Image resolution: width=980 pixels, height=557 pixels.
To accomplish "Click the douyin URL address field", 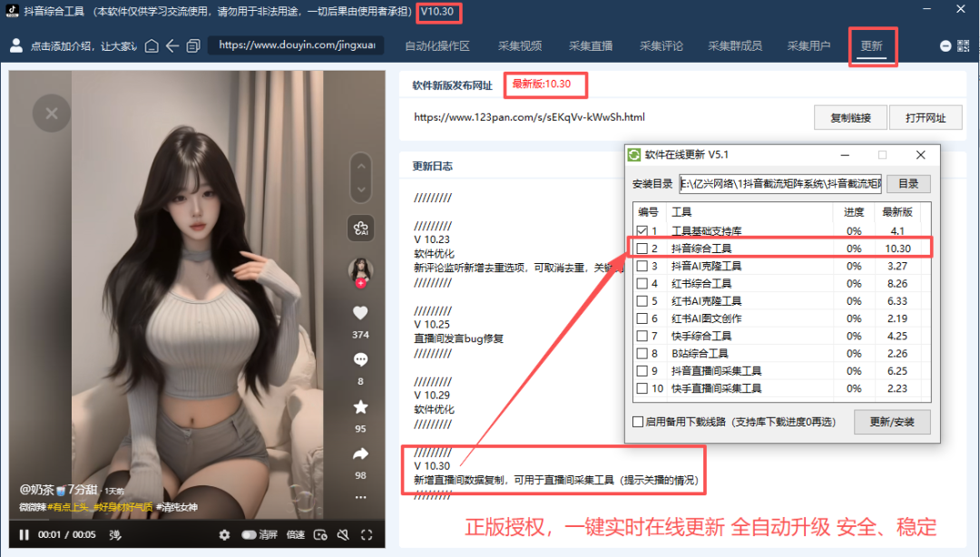I will click(x=296, y=45).
